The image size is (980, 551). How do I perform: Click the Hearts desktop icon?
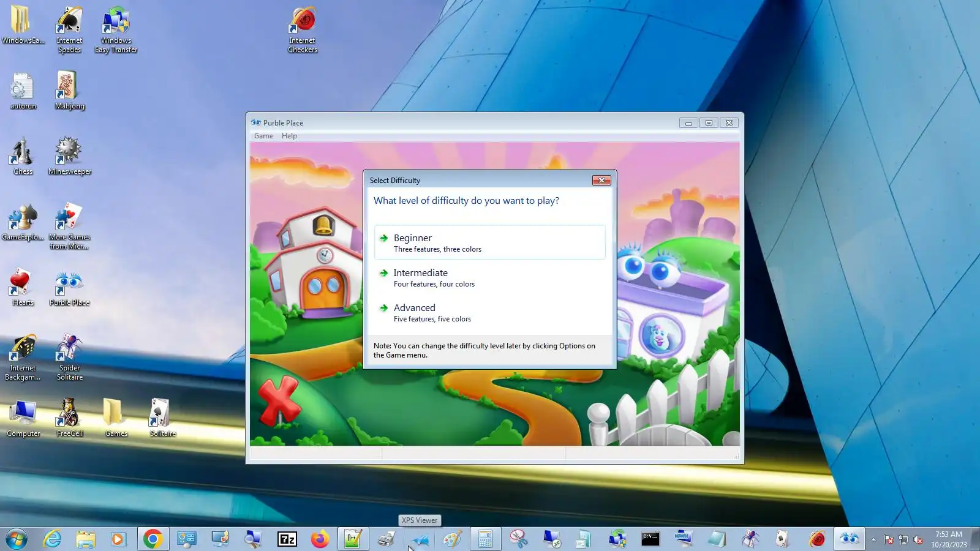click(x=23, y=287)
